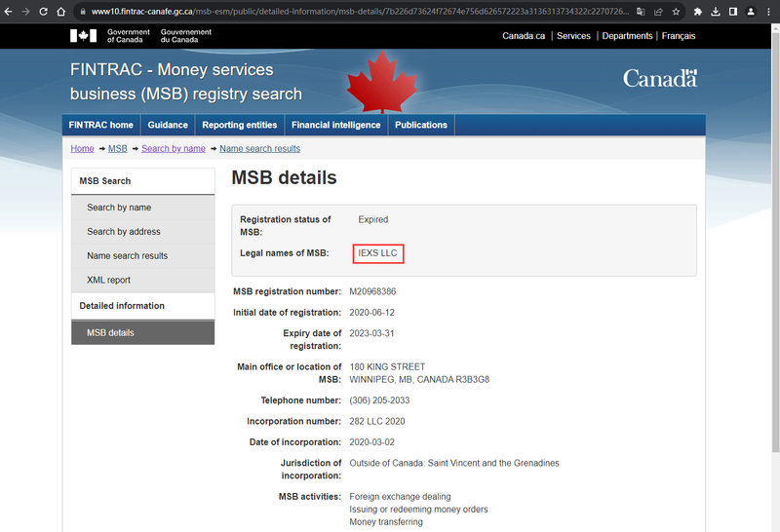Screen dimensions: 780x532
Task: Click the incorporation date 2020-03-02
Action: tap(371, 442)
